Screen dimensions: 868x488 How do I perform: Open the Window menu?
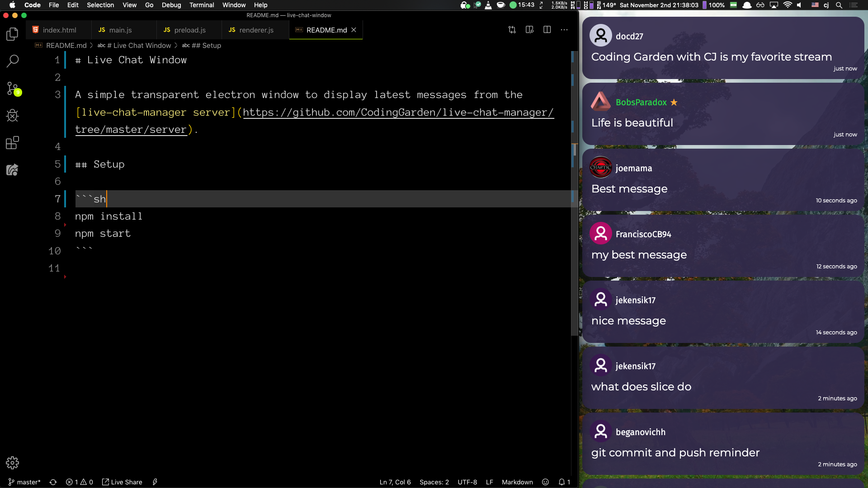point(234,5)
